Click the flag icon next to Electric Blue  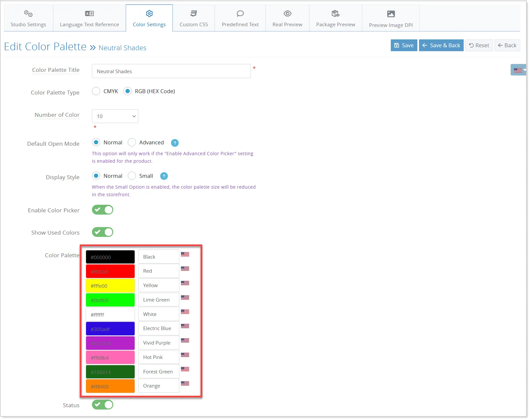pyautogui.click(x=185, y=326)
